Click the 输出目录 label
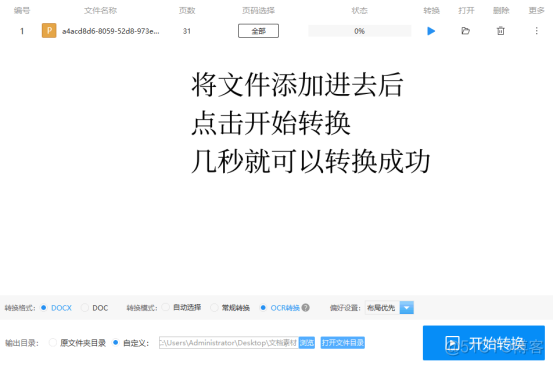Viewport: 554px width, 366px height. [22, 343]
